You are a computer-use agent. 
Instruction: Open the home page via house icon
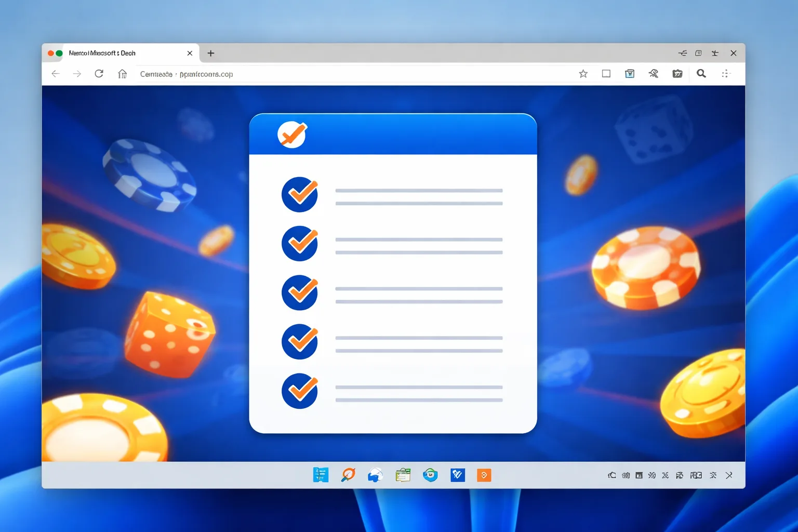point(123,74)
